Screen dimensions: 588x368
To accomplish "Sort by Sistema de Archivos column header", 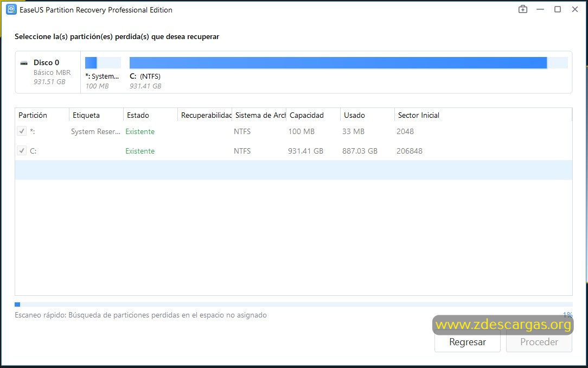I will 259,115.
